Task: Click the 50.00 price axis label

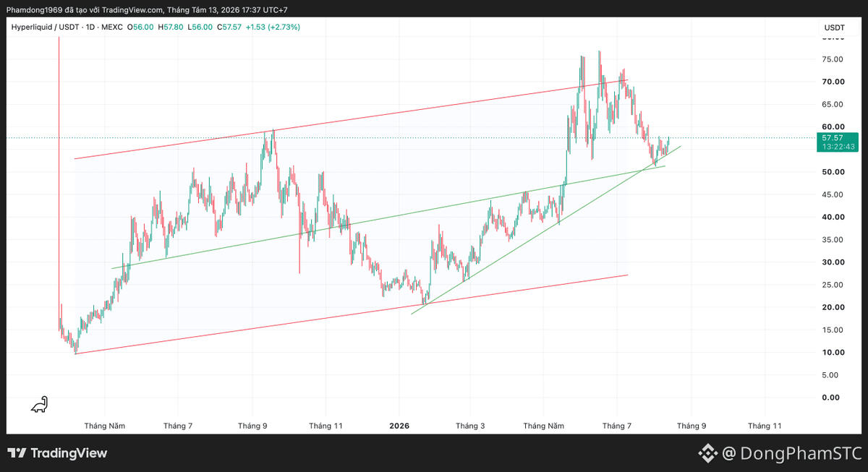Action: [834, 172]
